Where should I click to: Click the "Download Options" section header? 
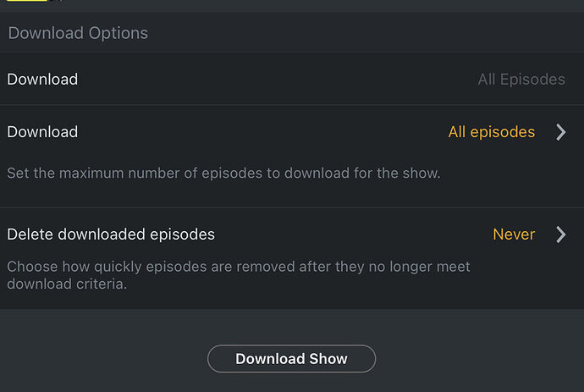pyautogui.click(x=78, y=34)
